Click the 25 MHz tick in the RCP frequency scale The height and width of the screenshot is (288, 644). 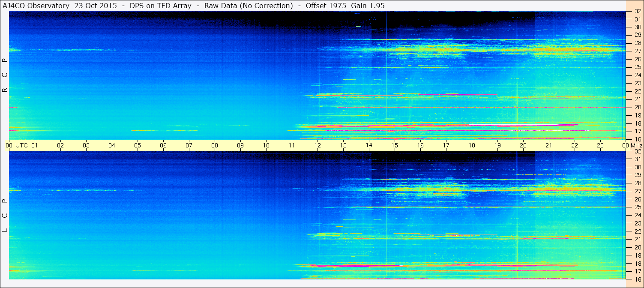point(637,67)
